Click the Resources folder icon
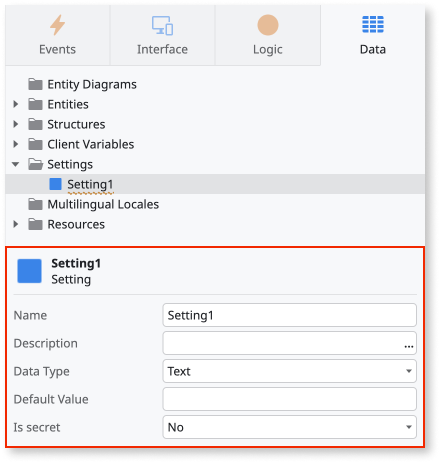 coord(35,224)
